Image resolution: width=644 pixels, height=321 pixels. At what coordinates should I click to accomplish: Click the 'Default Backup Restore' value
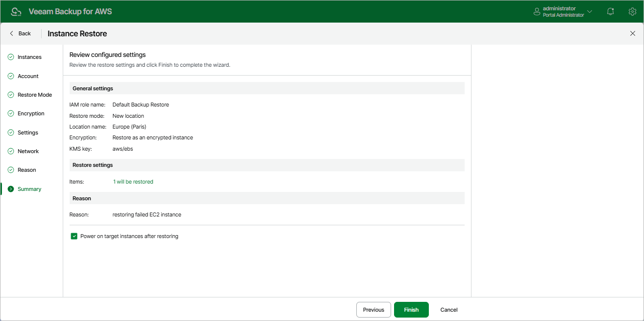[x=141, y=105]
